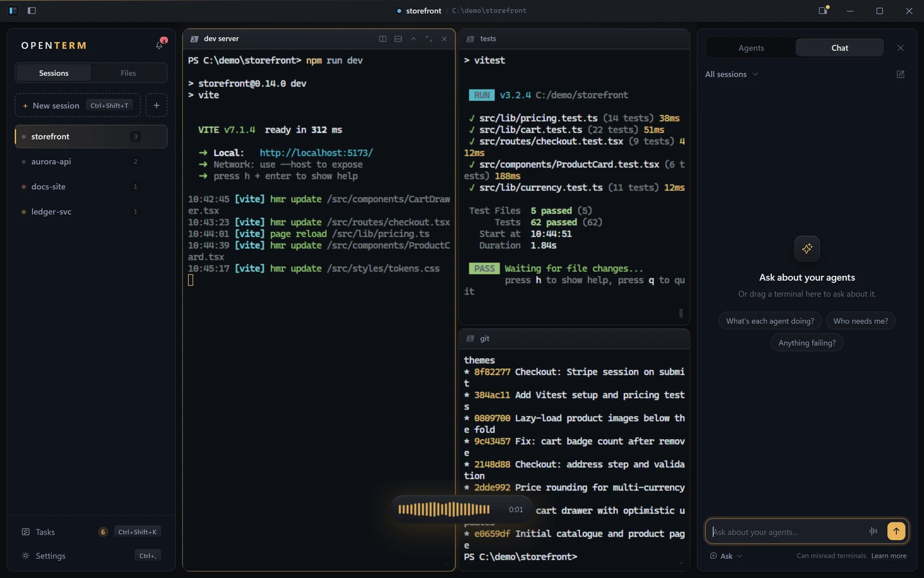Choose the "What's each agent doing?" suggestion
The width and height of the screenshot is (924, 578).
(x=770, y=321)
